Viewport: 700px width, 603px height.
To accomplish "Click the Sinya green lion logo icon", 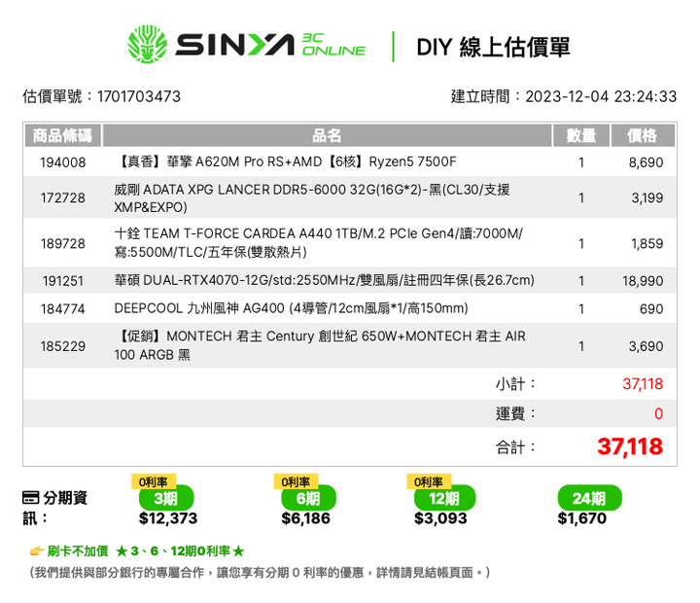I will point(148,44).
